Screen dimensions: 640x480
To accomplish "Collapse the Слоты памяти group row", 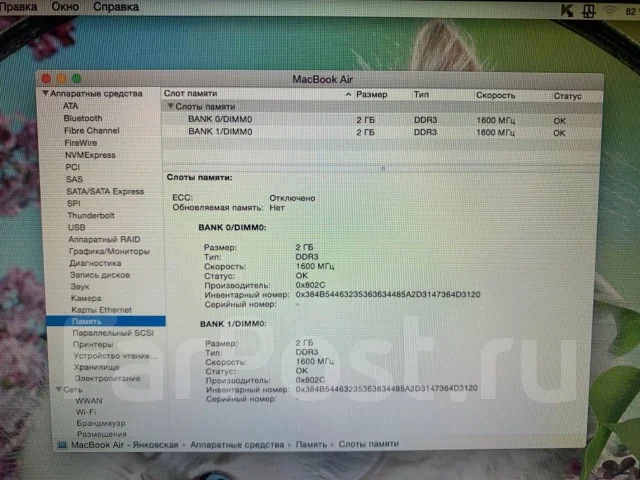I will pos(171,106).
